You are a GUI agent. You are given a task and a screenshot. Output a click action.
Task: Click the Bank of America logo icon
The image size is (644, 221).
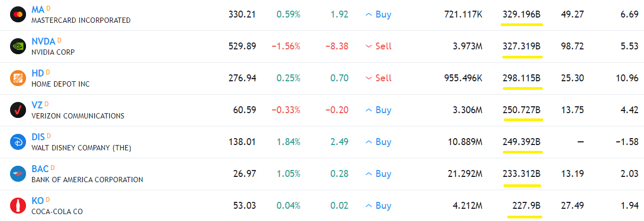pyautogui.click(x=18, y=174)
